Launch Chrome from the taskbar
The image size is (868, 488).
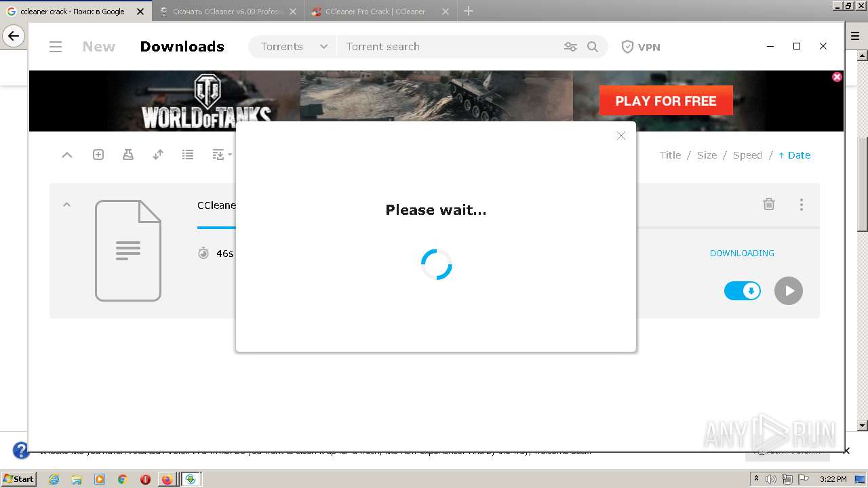tap(122, 479)
